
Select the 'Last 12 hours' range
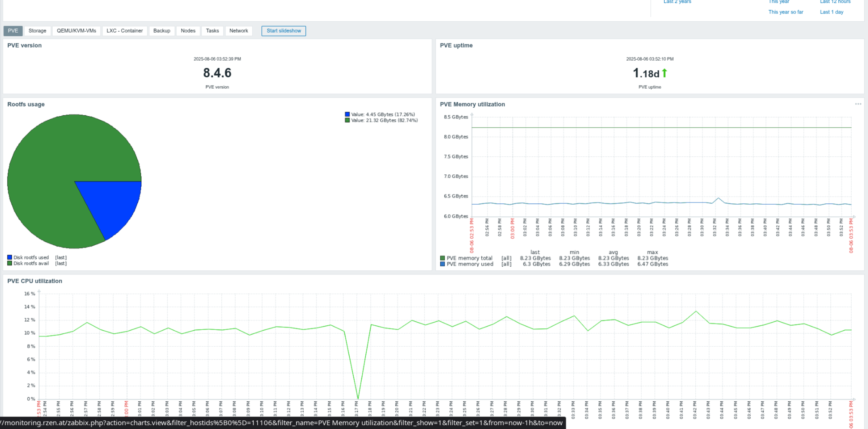(x=835, y=1)
